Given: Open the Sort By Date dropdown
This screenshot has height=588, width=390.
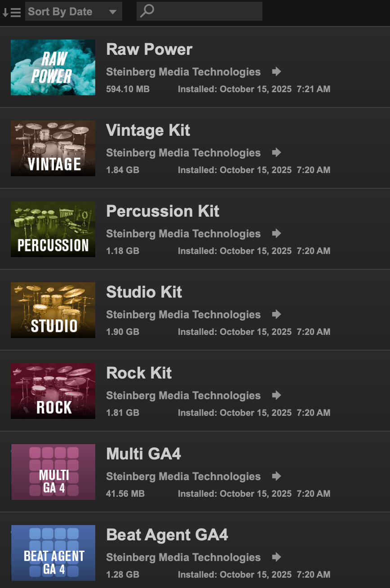Looking at the screenshot, I should point(74,12).
